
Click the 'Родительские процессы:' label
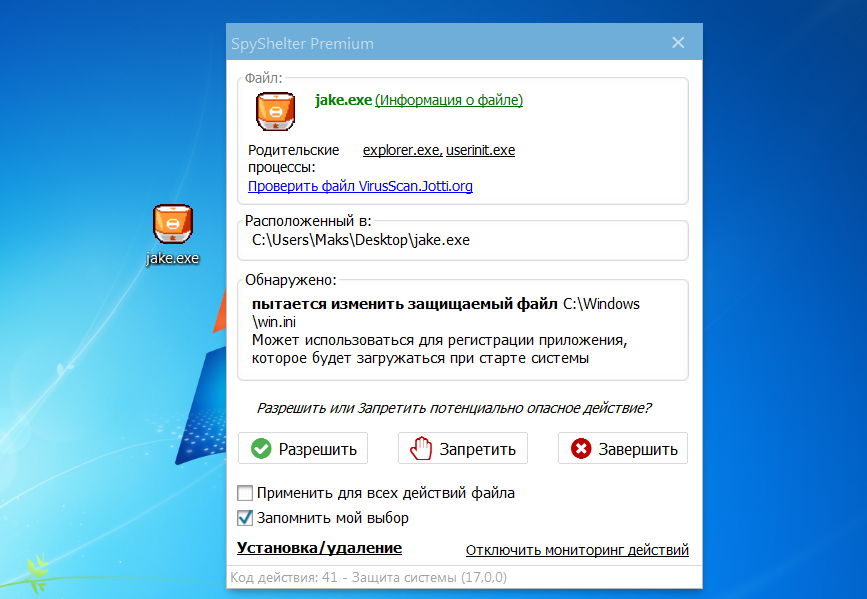[x=294, y=159]
